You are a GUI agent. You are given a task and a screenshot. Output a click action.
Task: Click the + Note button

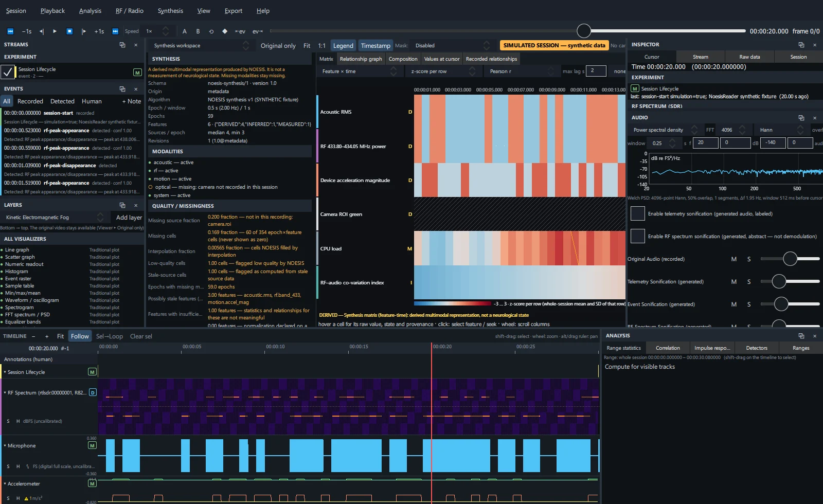click(132, 101)
